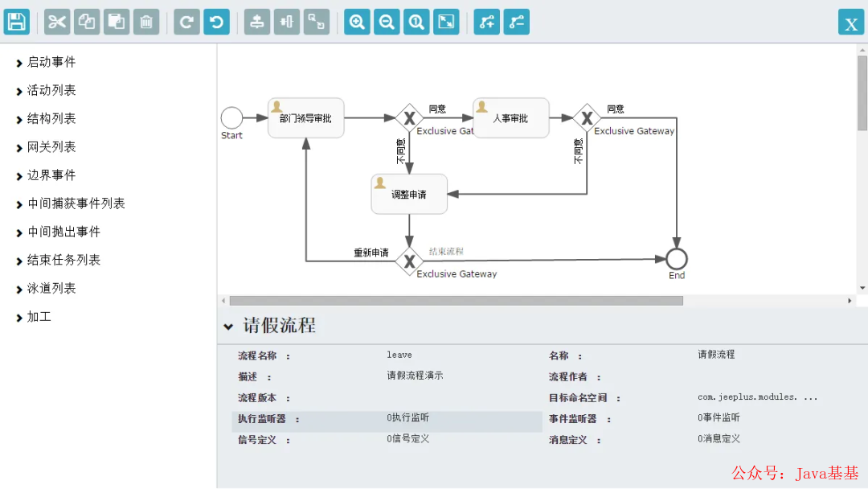Screen dimensions: 868x489
Task: Click the horizontal scrollbar right arrow
Action: click(850, 301)
